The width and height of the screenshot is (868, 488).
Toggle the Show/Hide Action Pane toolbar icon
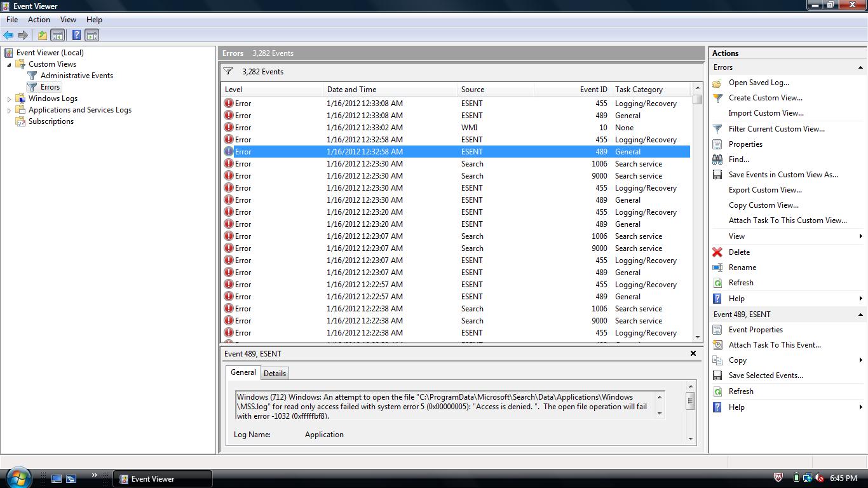tap(92, 35)
